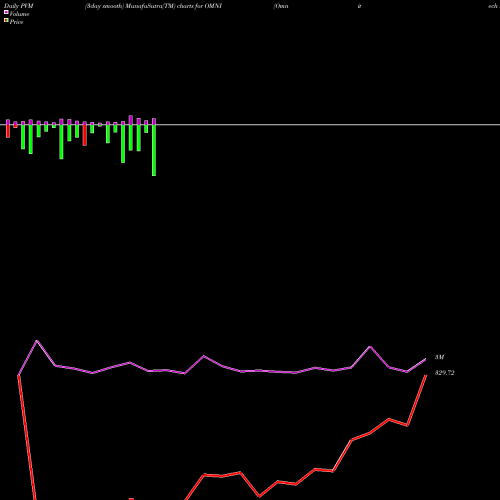Image resolution: width=500 pixels, height=500 pixels.
Task: Click the Price legend swatch
Action: pyautogui.click(x=6, y=20)
